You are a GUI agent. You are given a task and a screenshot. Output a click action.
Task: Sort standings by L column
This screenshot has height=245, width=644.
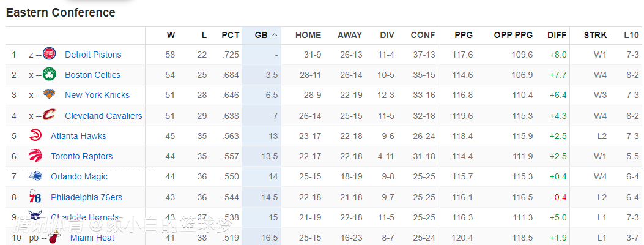204,35
